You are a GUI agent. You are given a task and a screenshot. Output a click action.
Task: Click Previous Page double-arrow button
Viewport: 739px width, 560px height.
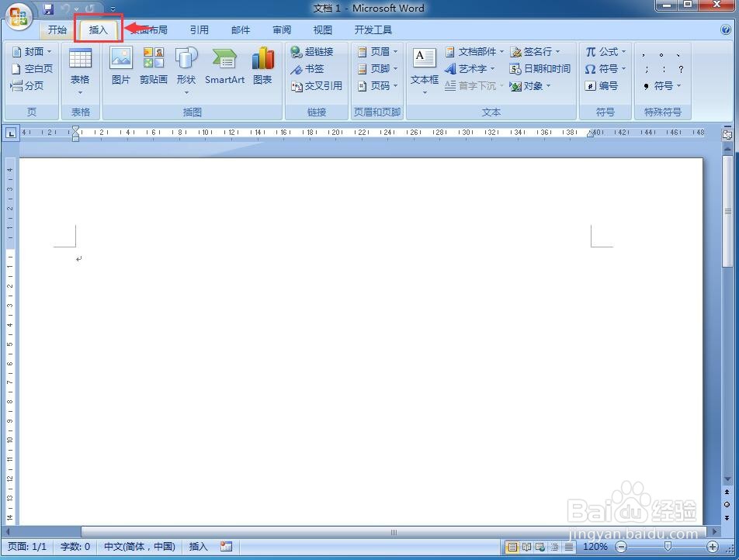pos(727,493)
